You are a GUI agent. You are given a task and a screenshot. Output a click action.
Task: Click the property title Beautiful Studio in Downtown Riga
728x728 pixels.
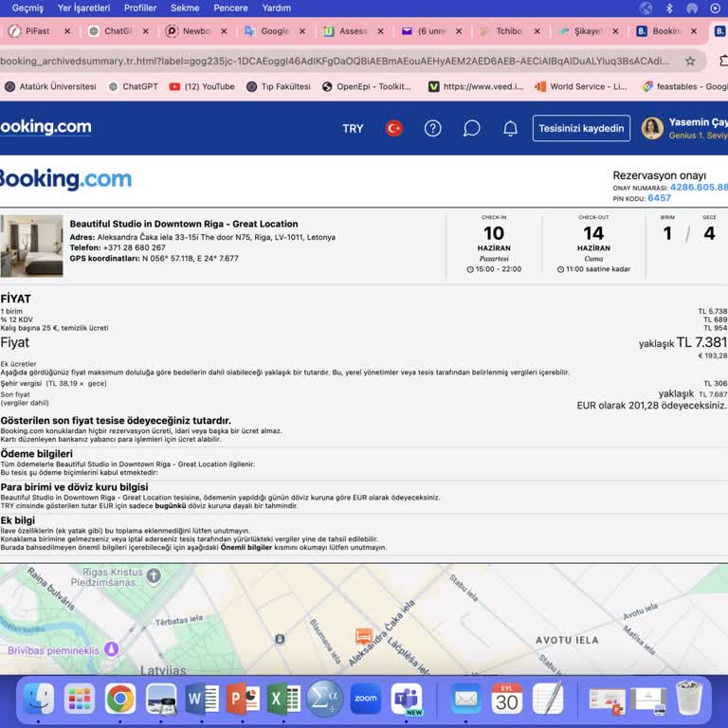[184, 224]
